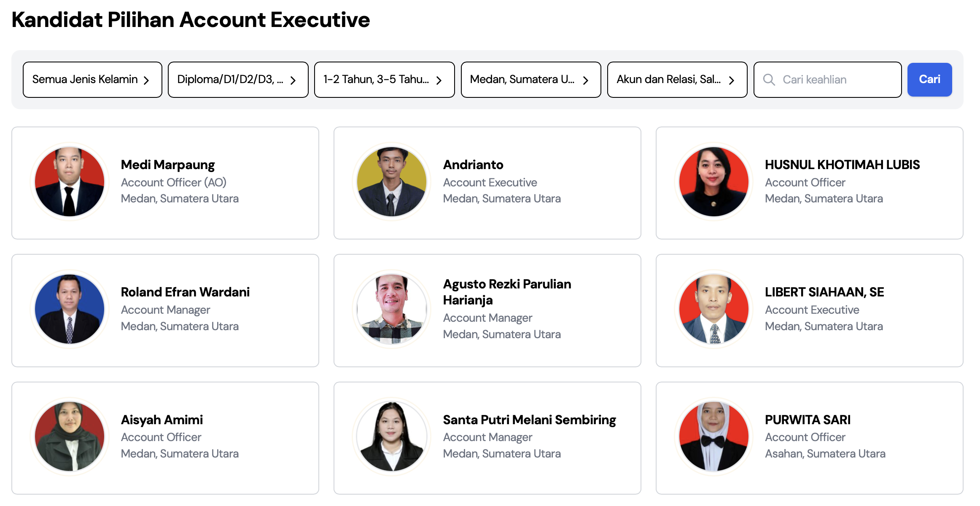Click the magnifier icon in search field
980x506 pixels.
coord(769,80)
